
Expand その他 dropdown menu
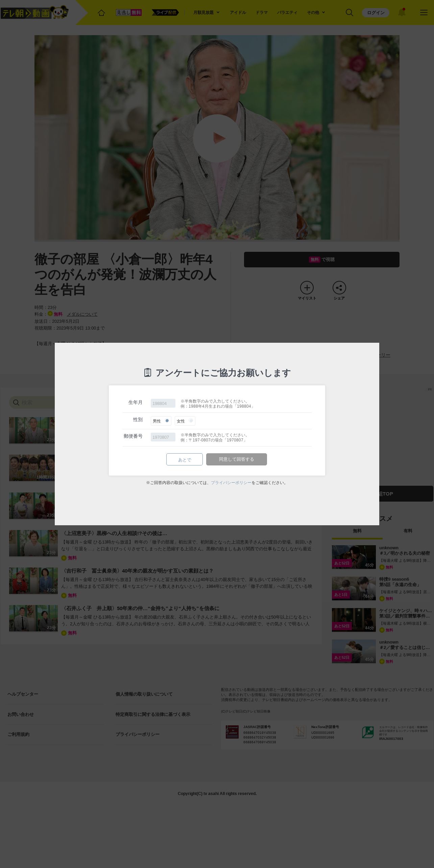316,13
